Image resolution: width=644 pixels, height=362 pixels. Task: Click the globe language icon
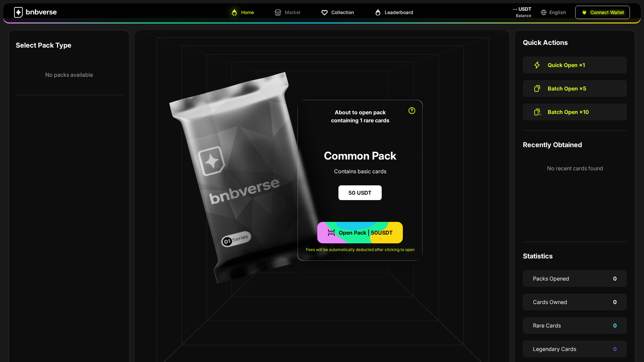pyautogui.click(x=544, y=12)
